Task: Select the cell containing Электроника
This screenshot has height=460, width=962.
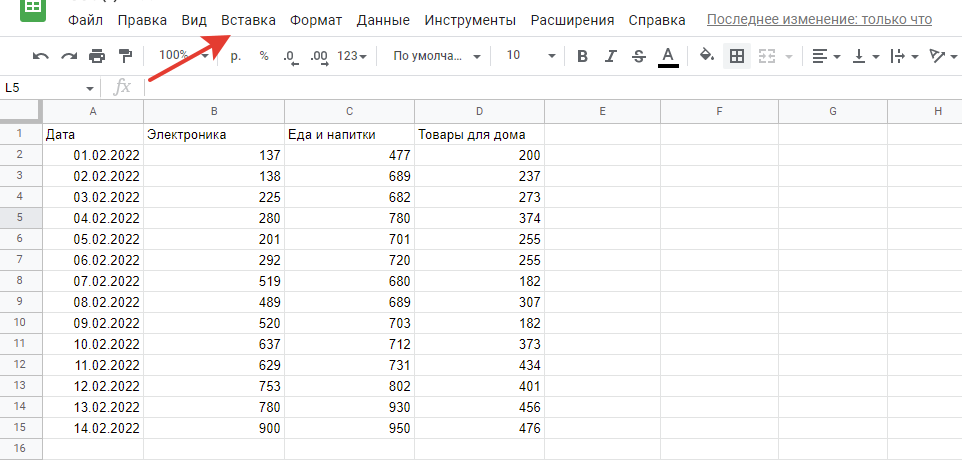Action: coord(213,134)
